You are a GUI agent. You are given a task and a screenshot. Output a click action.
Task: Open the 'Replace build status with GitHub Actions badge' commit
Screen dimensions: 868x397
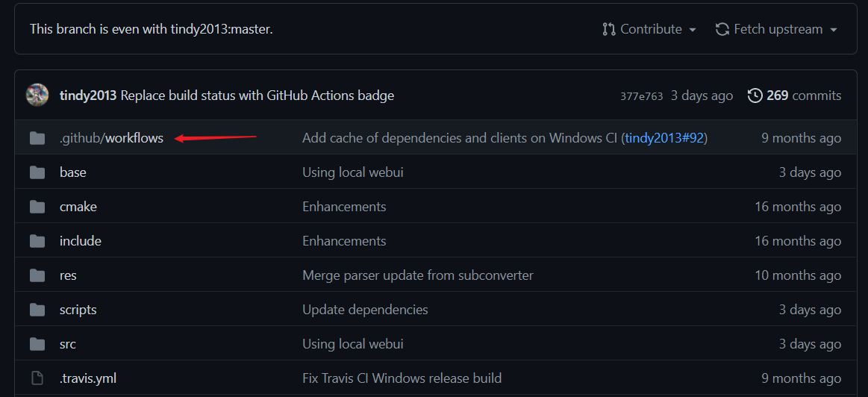pyautogui.click(x=257, y=96)
